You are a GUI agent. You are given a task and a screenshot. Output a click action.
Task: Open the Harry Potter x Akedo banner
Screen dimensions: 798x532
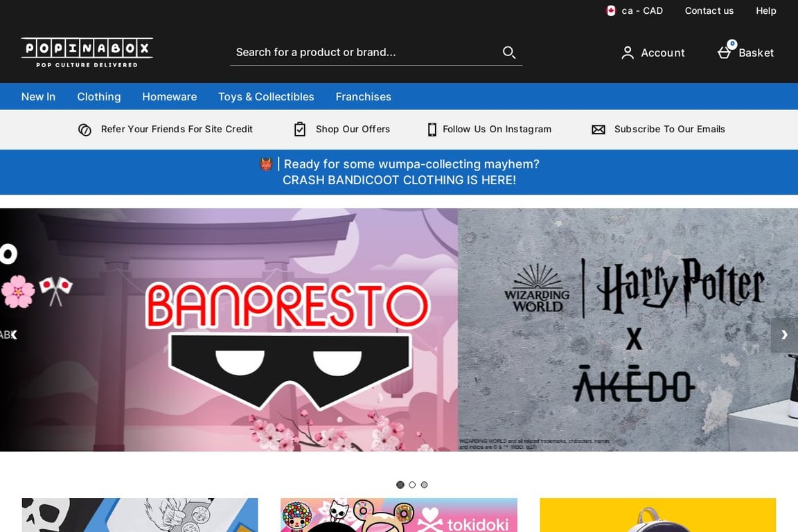[x=628, y=330]
